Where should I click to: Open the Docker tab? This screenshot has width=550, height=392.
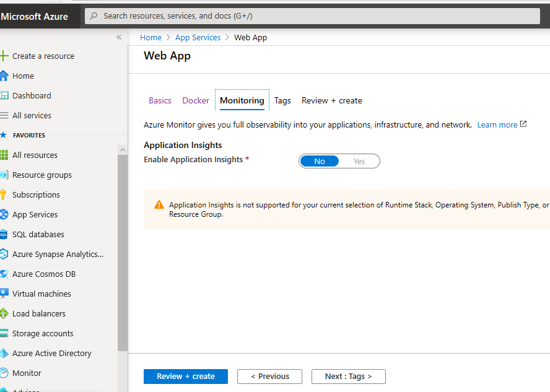coord(196,100)
